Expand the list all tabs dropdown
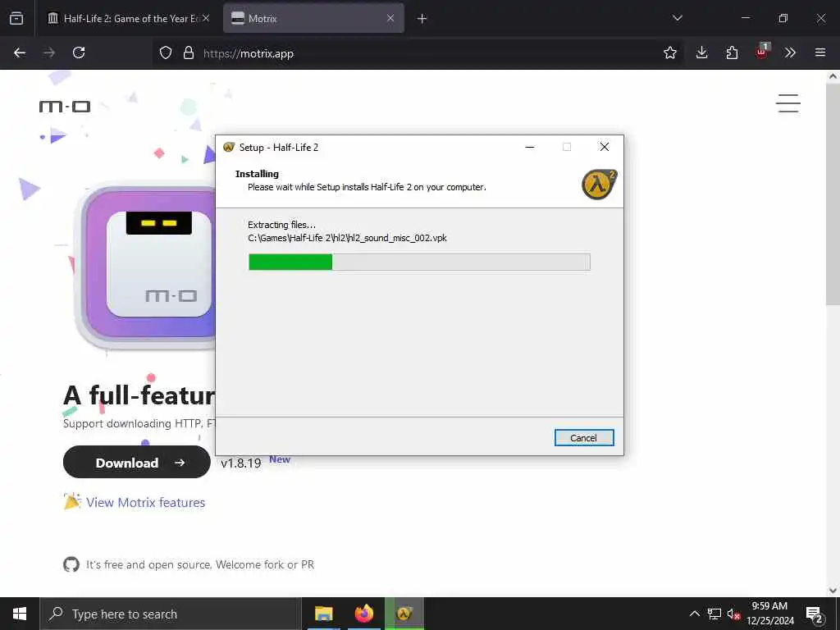Screen dimensions: 840x630 click(x=677, y=18)
